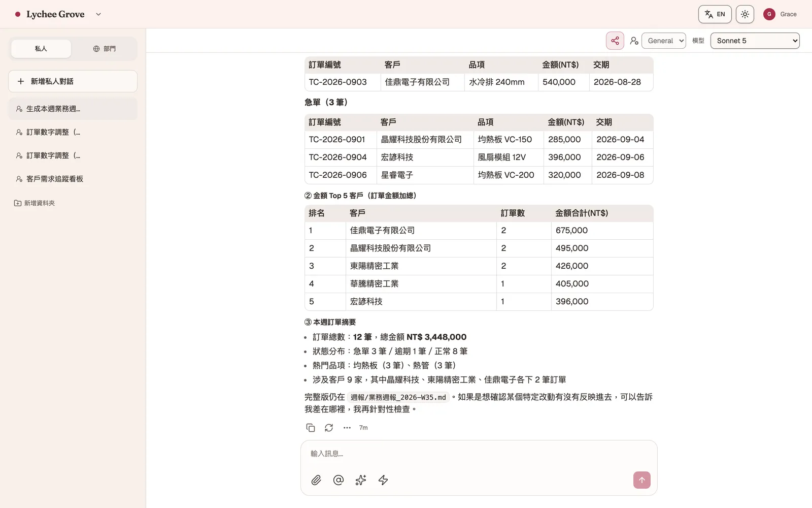Switch language with the EN button

[x=715, y=14]
